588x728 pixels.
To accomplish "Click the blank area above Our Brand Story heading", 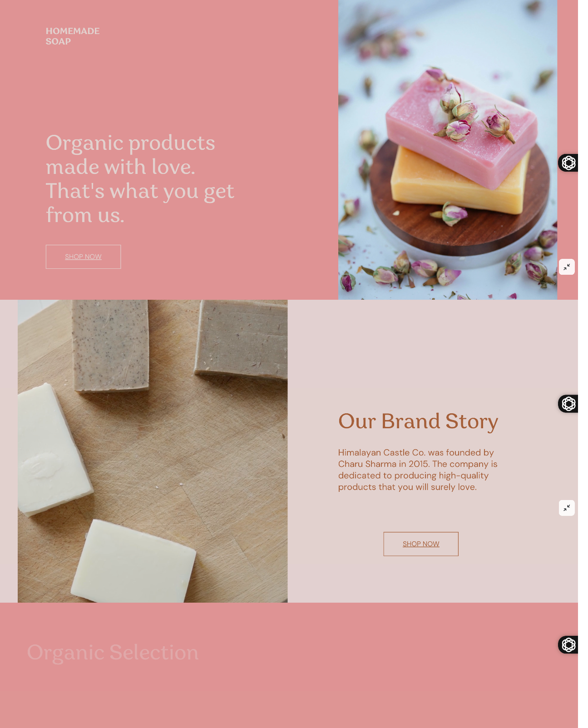I will [418, 354].
